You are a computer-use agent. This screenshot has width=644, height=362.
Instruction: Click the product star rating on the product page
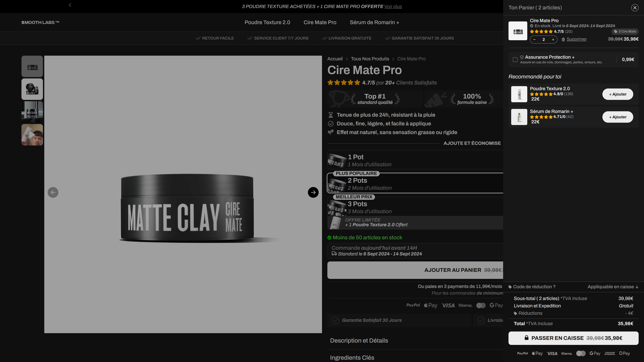[344, 82]
